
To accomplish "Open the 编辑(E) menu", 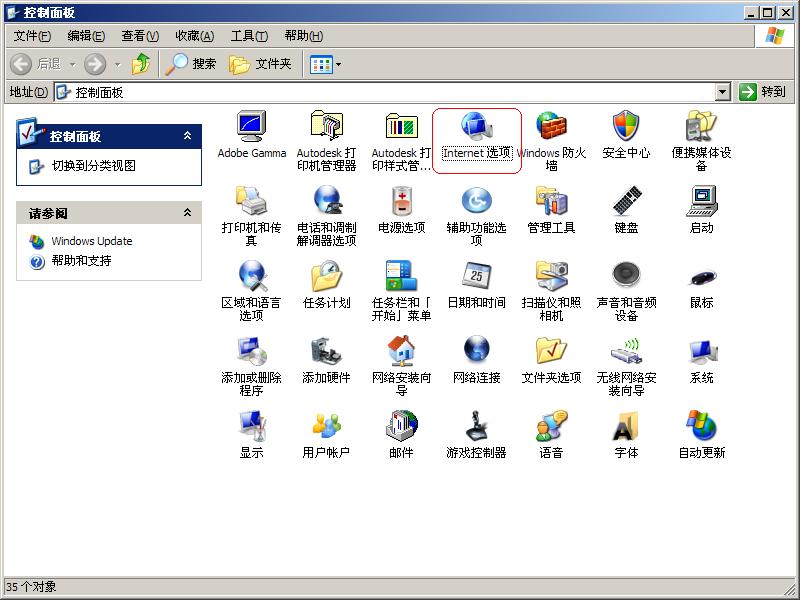I will [86, 36].
